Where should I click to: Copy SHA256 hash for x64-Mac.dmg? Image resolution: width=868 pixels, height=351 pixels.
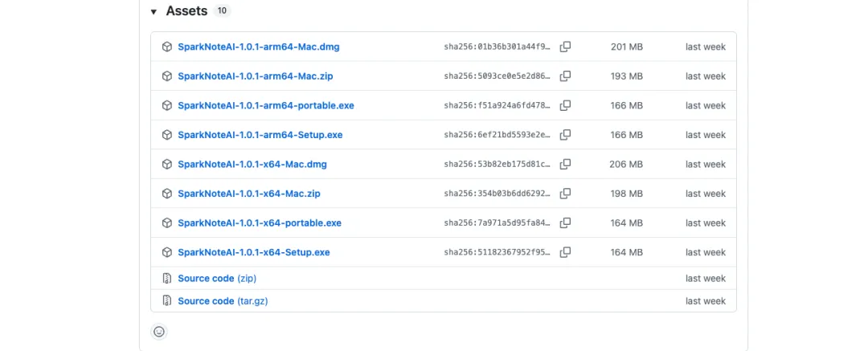click(x=565, y=164)
